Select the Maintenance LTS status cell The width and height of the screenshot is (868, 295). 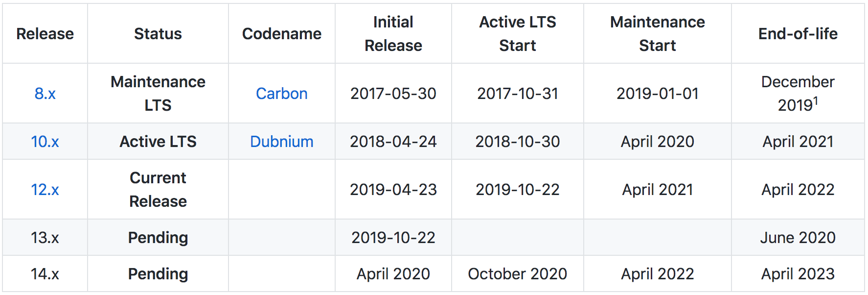coord(158,94)
